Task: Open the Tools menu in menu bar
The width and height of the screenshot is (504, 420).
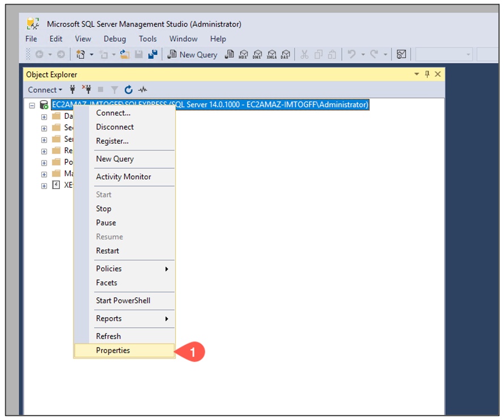Action: point(147,39)
